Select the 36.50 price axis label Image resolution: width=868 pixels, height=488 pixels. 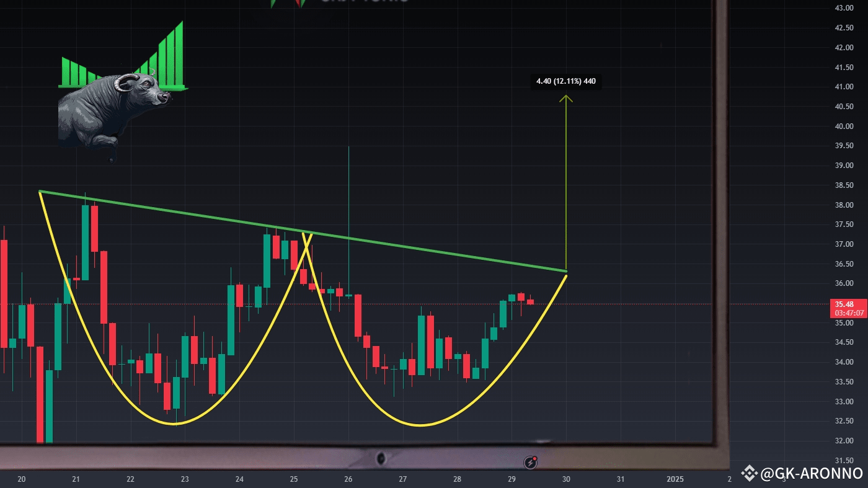(843, 264)
